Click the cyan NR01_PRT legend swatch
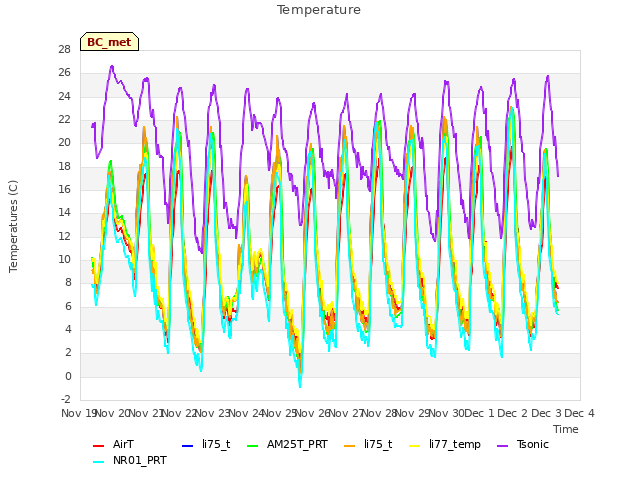This screenshot has width=640, height=480. [x=98, y=462]
